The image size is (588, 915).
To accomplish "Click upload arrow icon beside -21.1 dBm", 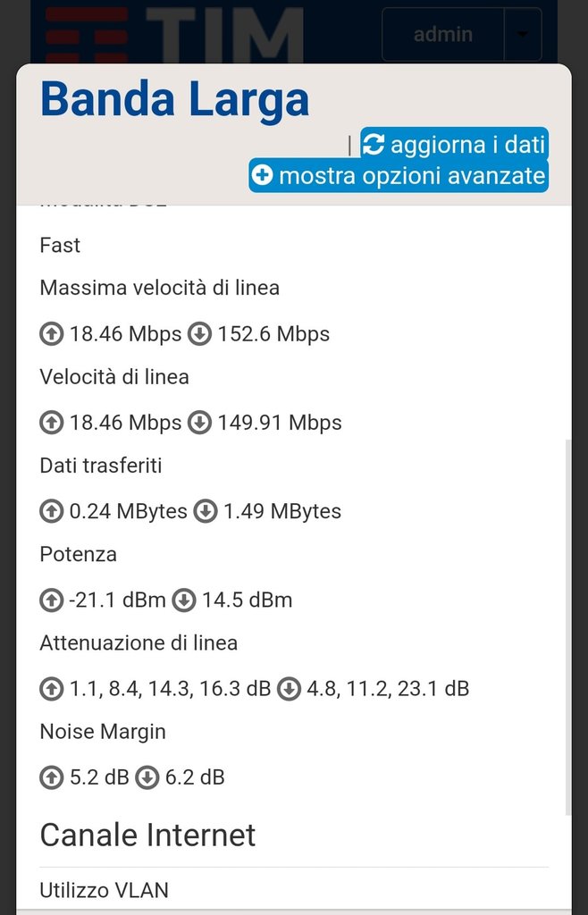I will point(52,600).
